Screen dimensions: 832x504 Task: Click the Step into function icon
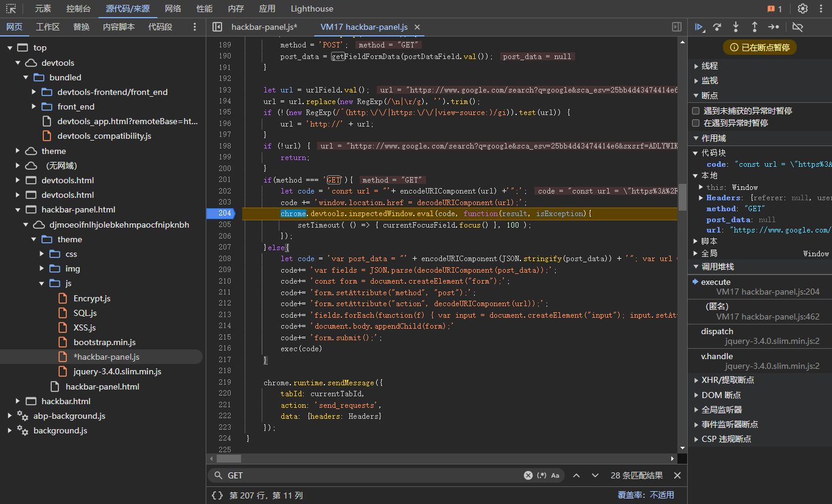tap(736, 27)
